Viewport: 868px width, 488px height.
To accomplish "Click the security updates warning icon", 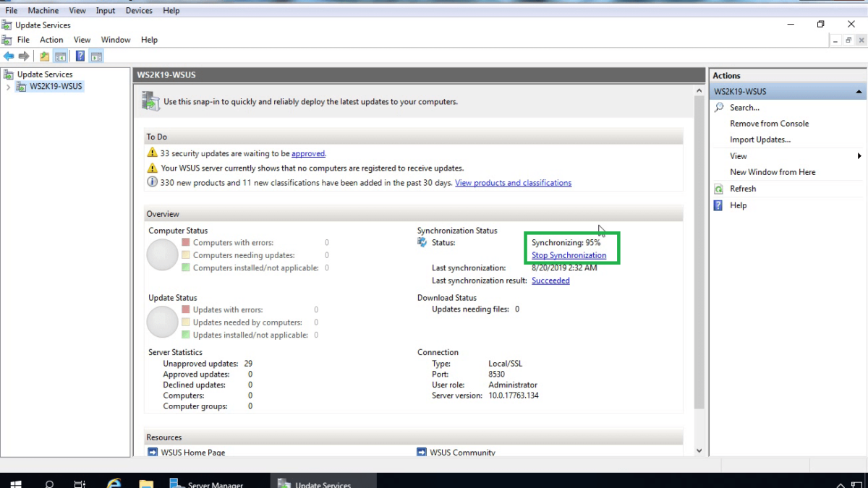I will pos(152,153).
